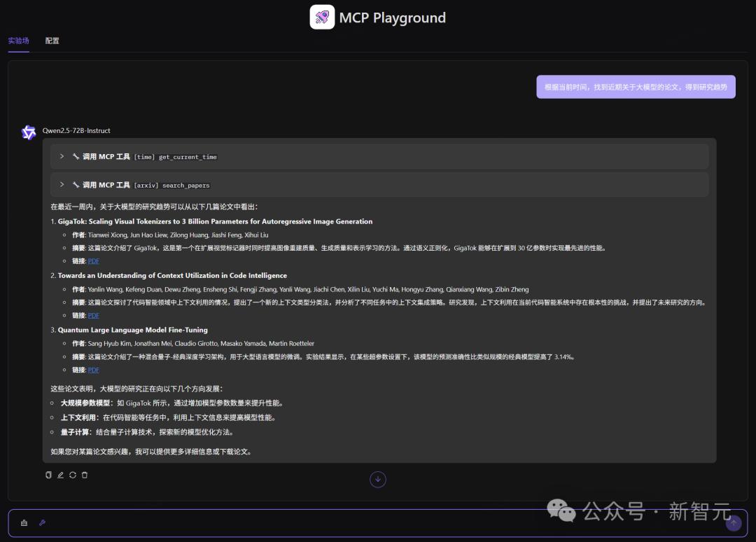Click the get_current_time tool name label
Image resolution: width=756 pixels, height=542 pixels.
(x=188, y=157)
